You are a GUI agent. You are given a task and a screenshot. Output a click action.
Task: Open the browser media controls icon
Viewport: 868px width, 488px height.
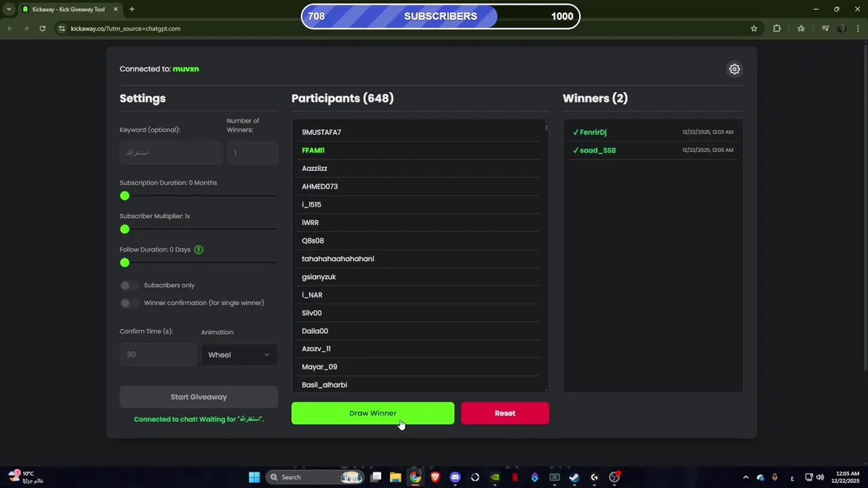(x=825, y=28)
